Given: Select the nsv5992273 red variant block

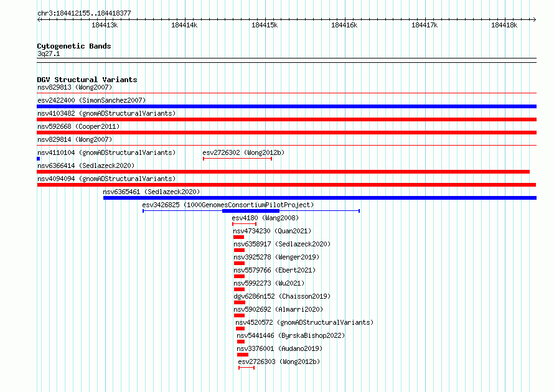Looking at the screenshot, I should [x=239, y=289].
